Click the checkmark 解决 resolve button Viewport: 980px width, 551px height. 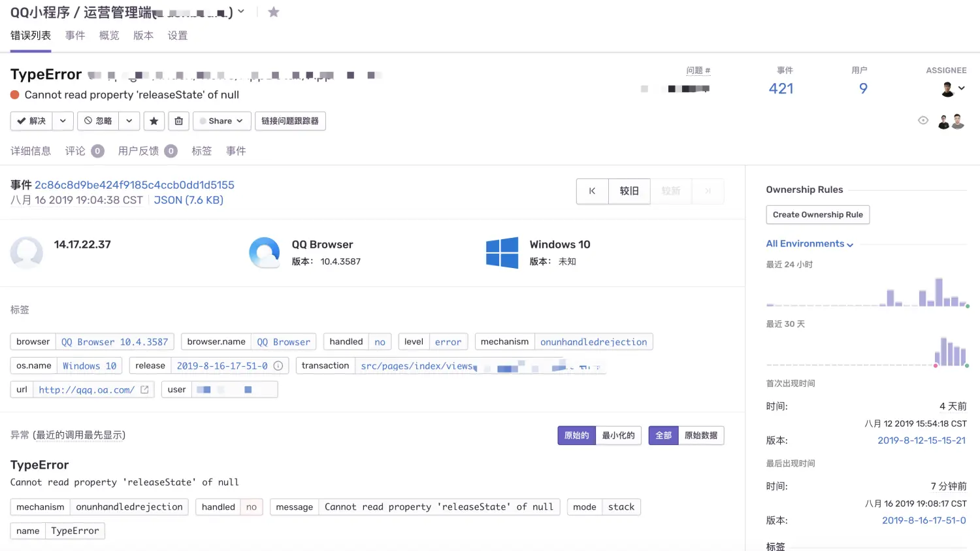tap(31, 121)
